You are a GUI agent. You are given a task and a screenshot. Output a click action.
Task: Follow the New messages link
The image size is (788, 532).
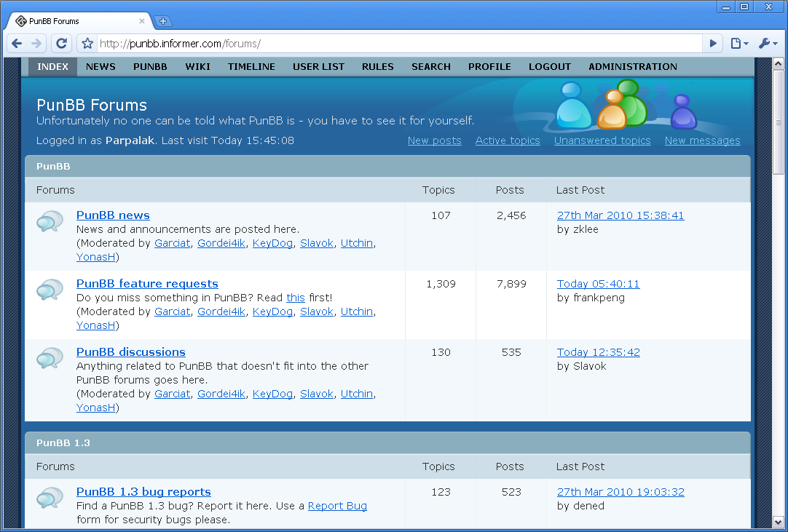click(x=702, y=140)
